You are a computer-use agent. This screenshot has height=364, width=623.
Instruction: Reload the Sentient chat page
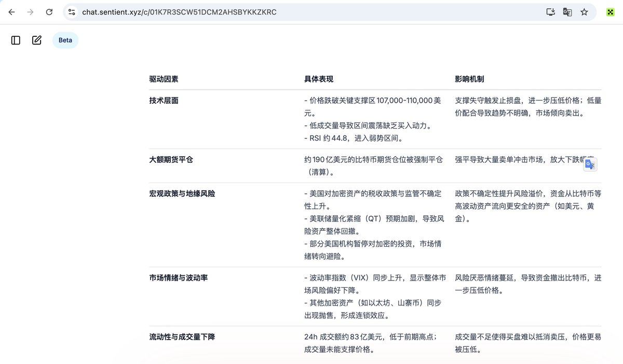[x=49, y=12]
